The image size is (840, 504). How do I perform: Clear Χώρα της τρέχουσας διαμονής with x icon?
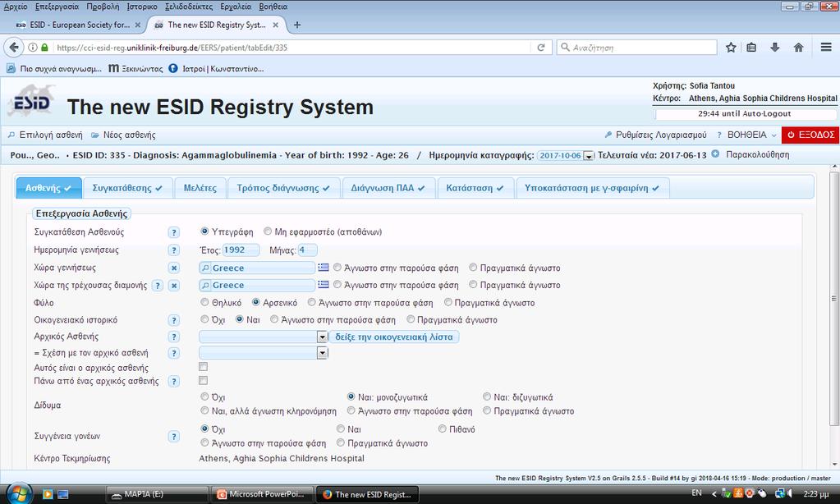pyautogui.click(x=173, y=286)
